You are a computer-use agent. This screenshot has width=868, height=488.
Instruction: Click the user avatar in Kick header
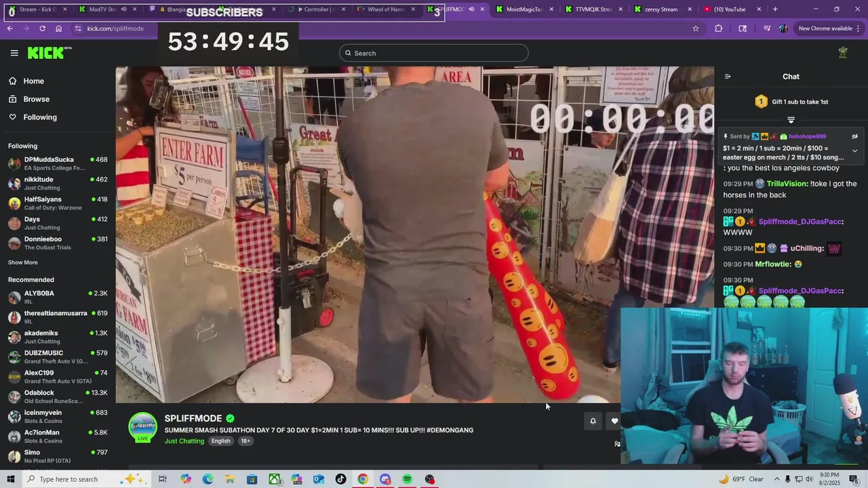click(843, 53)
